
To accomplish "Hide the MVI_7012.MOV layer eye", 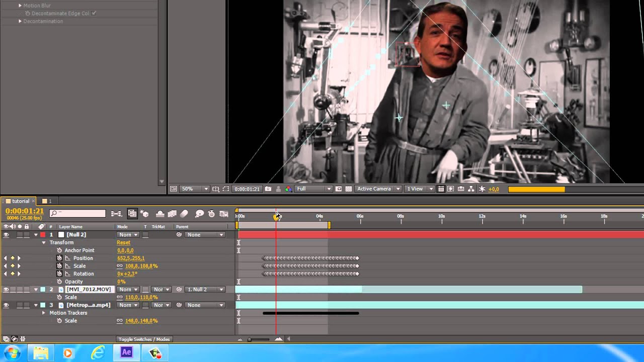I will (6, 289).
